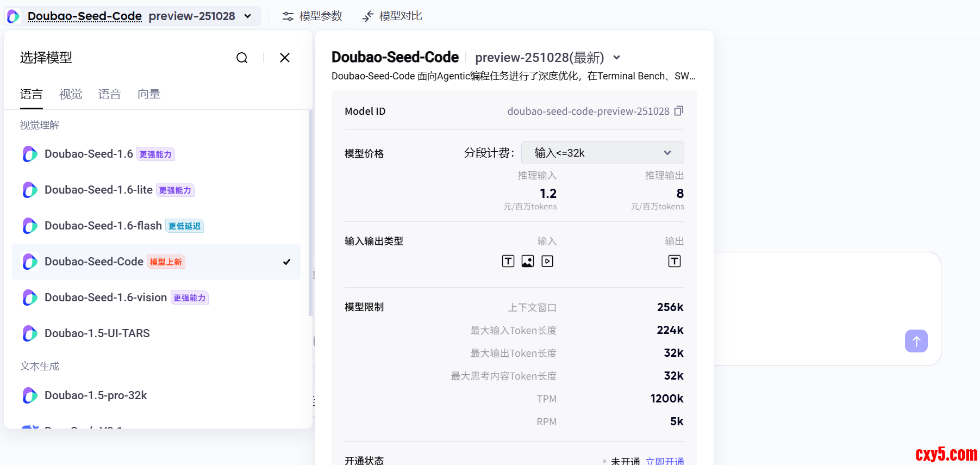
Task: Click the 视觉理解 section header
Action: [40, 125]
